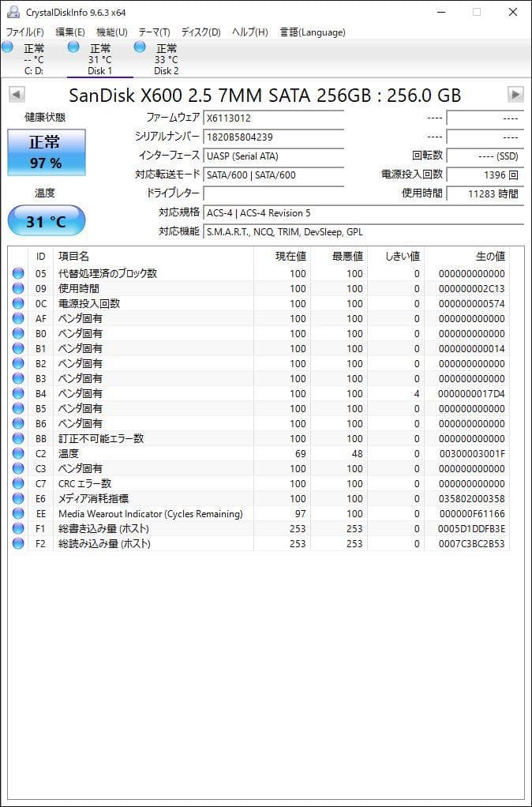Click the empty drive letter field
532x807 pixels.
pyautogui.click(x=274, y=193)
